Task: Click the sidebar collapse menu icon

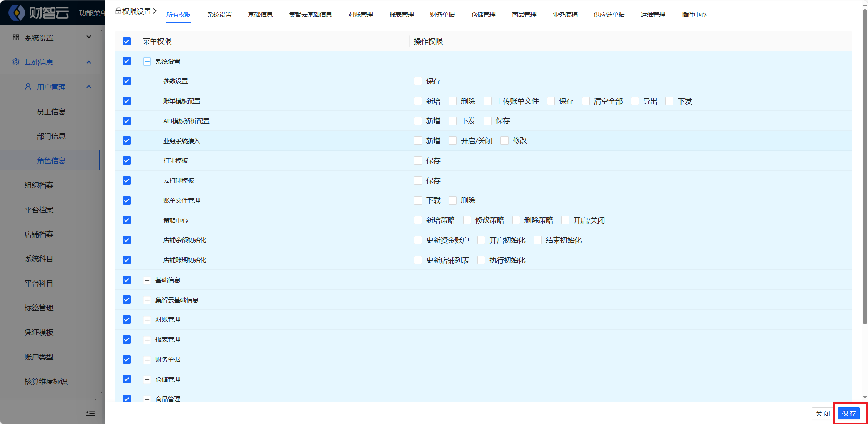Action: click(x=90, y=412)
